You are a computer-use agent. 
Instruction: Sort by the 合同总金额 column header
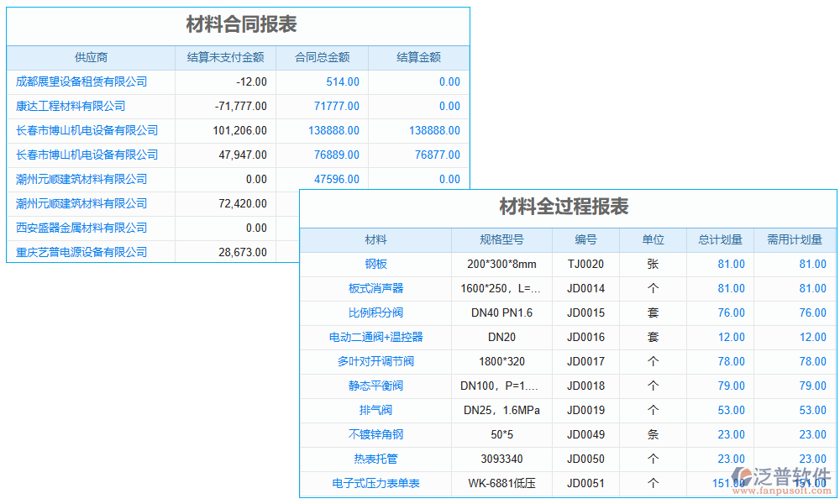click(323, 57)
